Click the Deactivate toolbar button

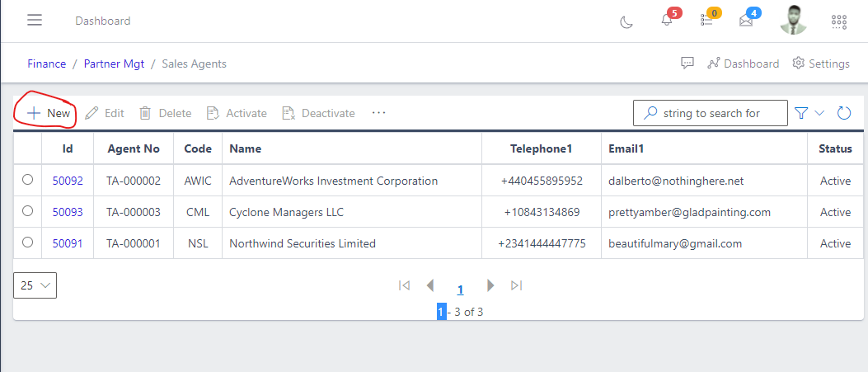(318, 113)
